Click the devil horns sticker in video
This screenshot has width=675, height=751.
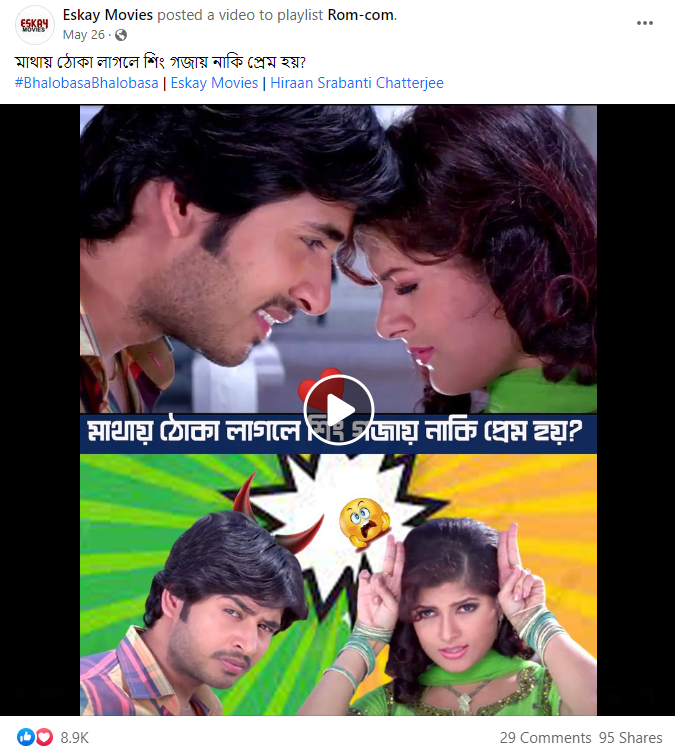tap(277, 512)
